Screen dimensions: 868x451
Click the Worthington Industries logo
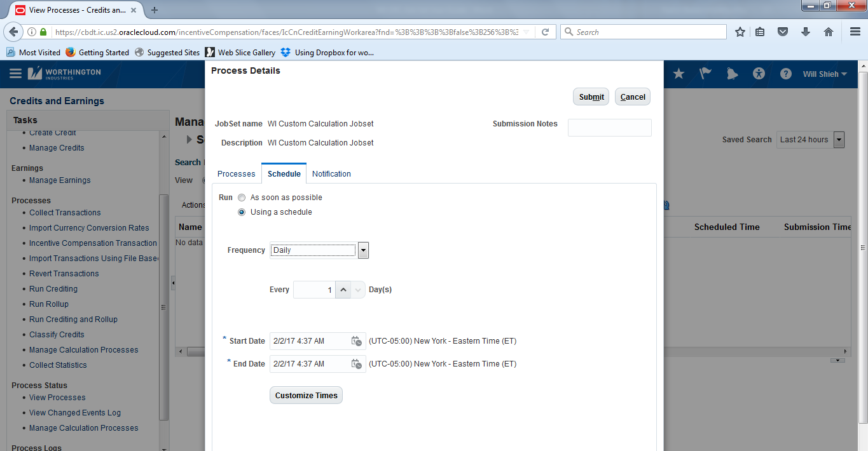64,74
